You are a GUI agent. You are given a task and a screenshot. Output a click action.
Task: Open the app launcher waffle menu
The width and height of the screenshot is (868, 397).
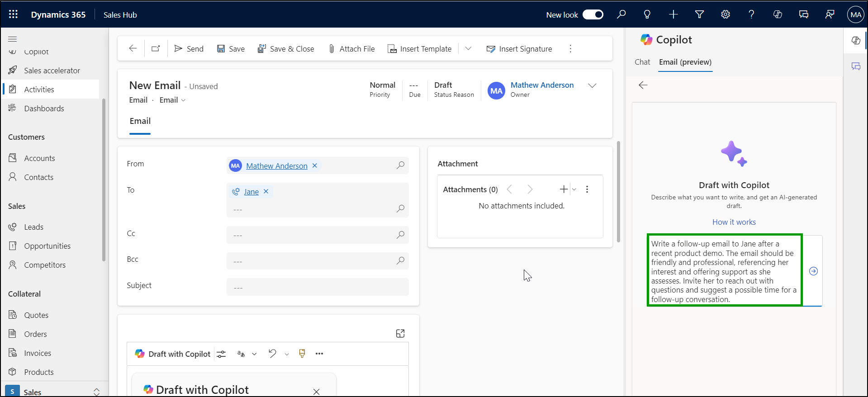coord(13,14)
